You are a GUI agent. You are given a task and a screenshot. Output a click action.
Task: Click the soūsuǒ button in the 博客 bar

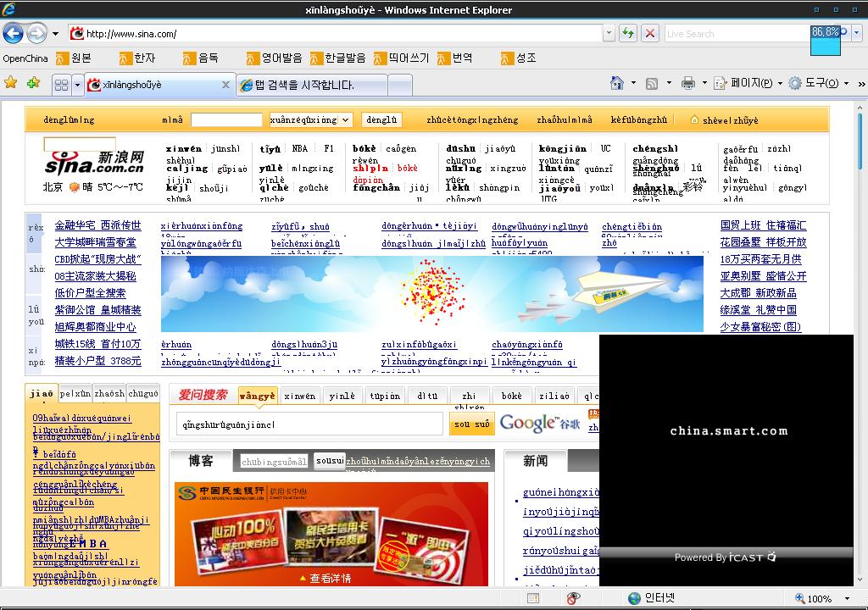330,461
